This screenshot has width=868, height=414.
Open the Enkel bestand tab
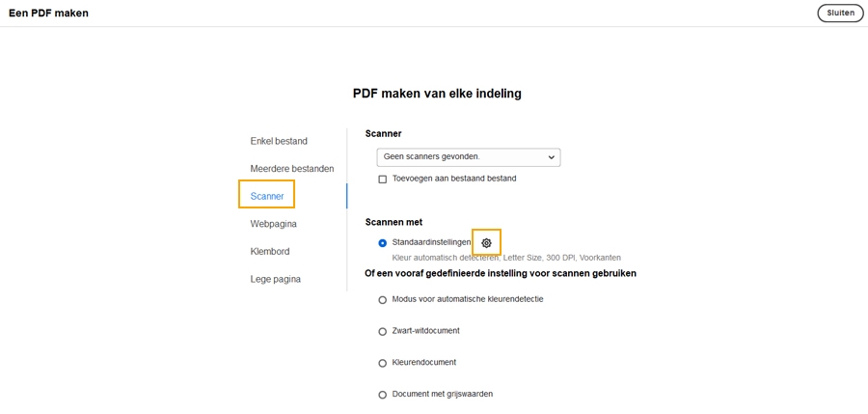(279, 141)
